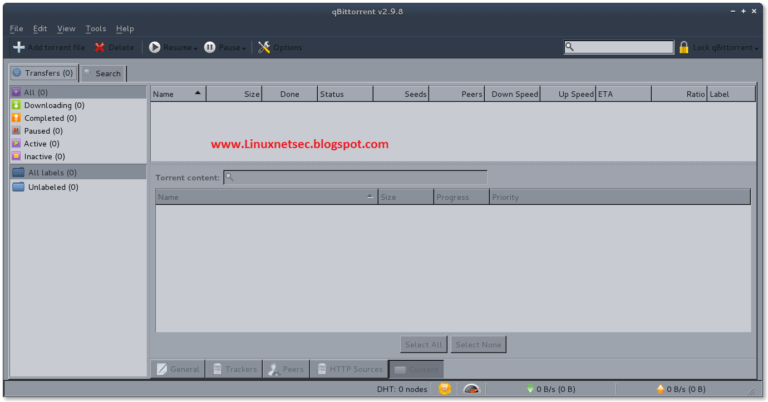Open the File menu

[16, 28]
